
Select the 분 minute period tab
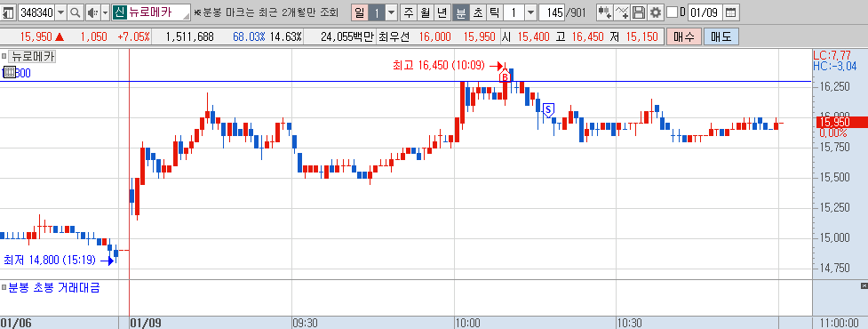click(460, 12)
